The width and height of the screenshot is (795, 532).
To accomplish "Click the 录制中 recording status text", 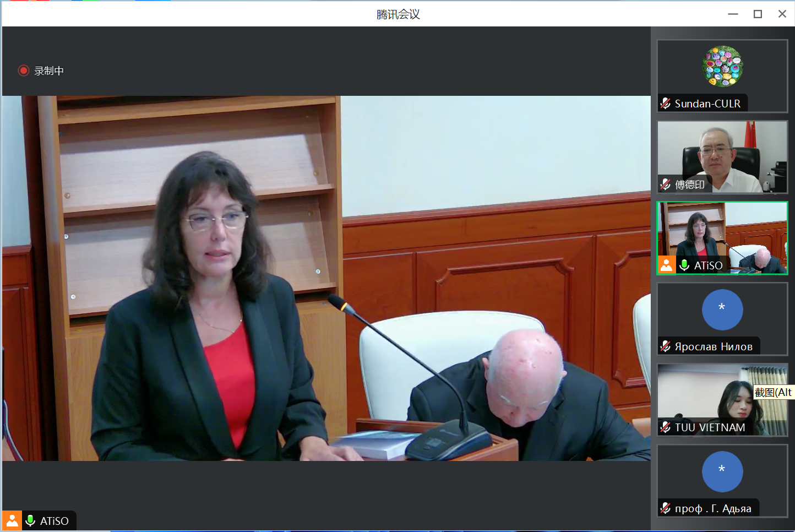I will (49, 71).
